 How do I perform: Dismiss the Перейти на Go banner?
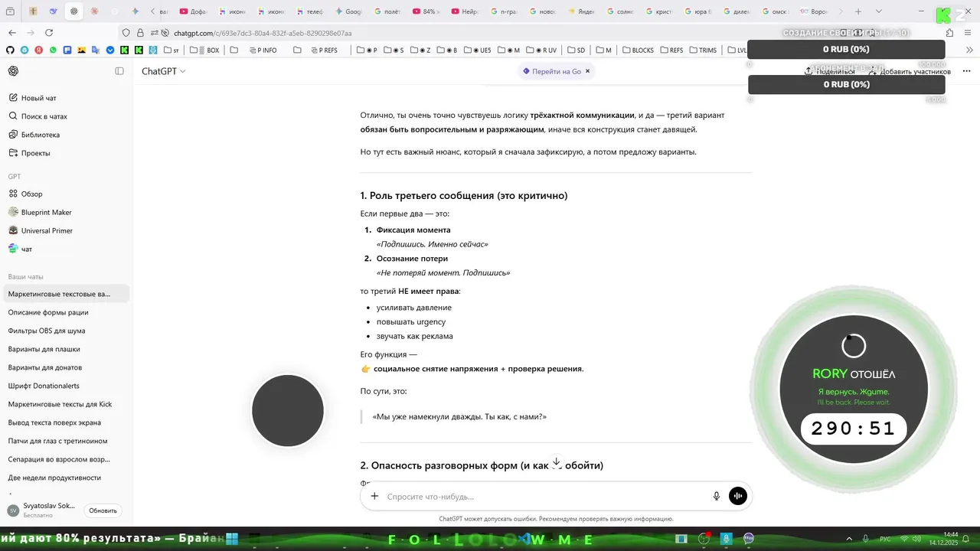[x=588, y=71]
